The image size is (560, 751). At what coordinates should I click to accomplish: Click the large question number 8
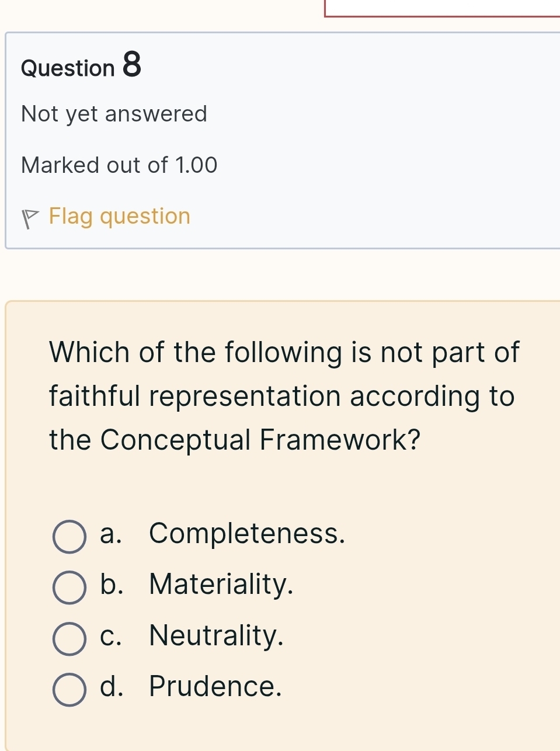click(x=132, y=64)
